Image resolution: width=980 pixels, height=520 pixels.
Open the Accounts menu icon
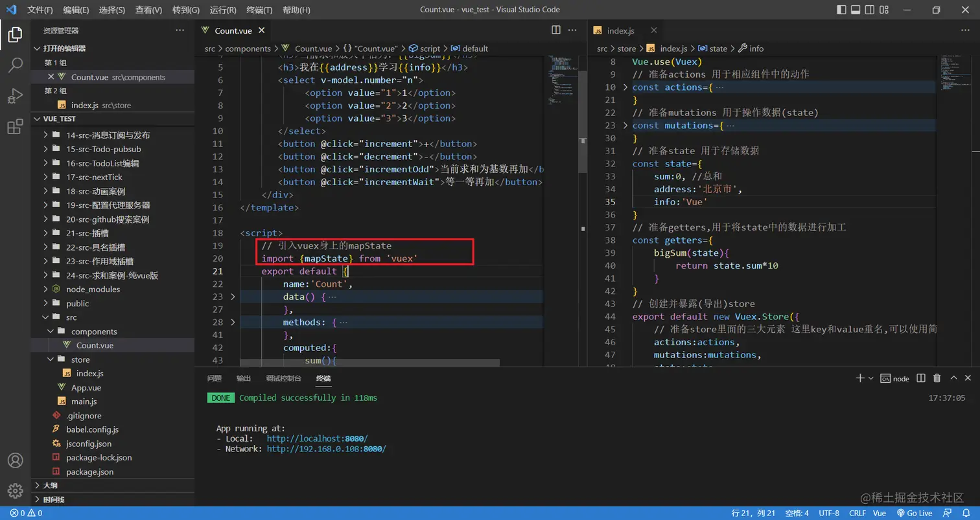[15, 460]
